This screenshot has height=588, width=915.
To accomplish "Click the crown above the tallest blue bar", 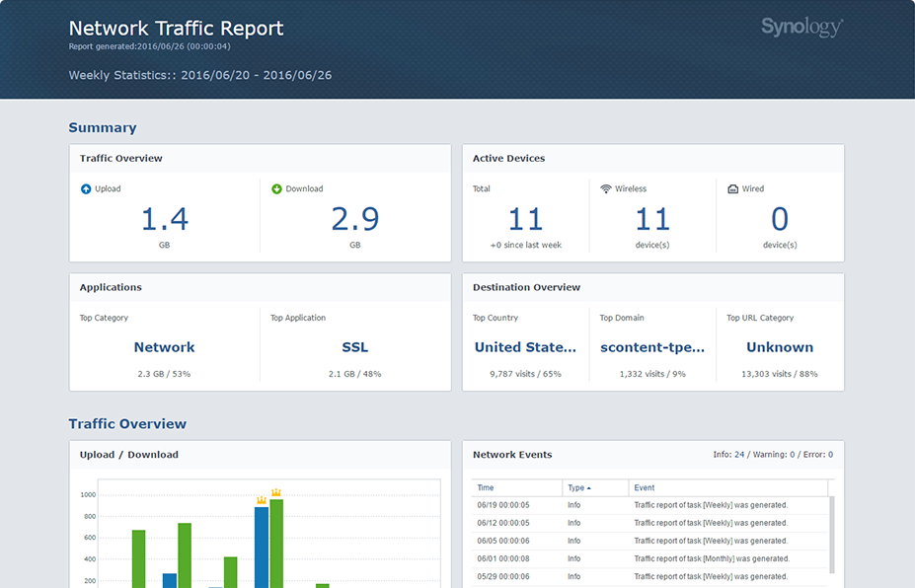I will click(262, 499).
